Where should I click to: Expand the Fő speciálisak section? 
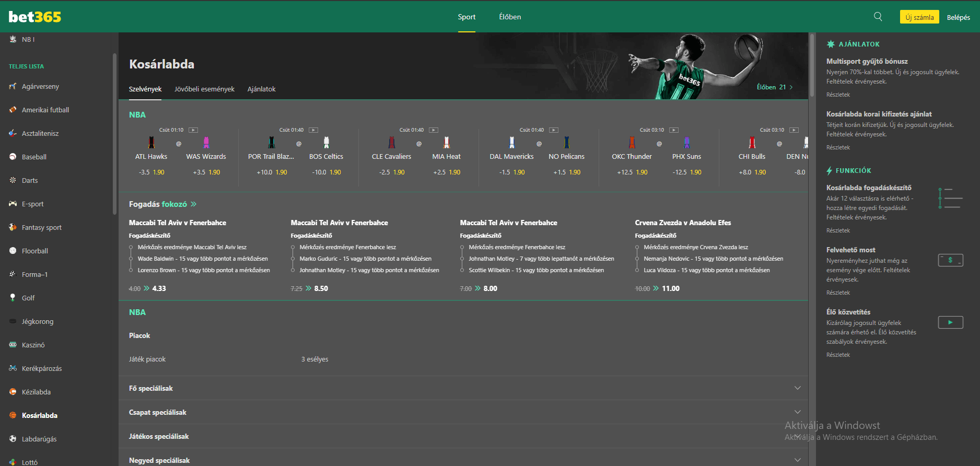(x=463, y=388)
